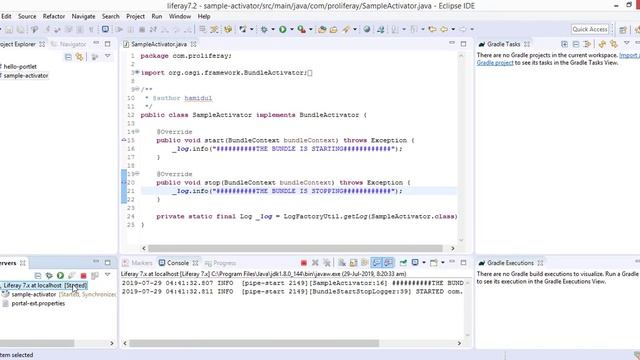
Task: Maximize the editor area with its maximize icon
Action: point(463,44)
